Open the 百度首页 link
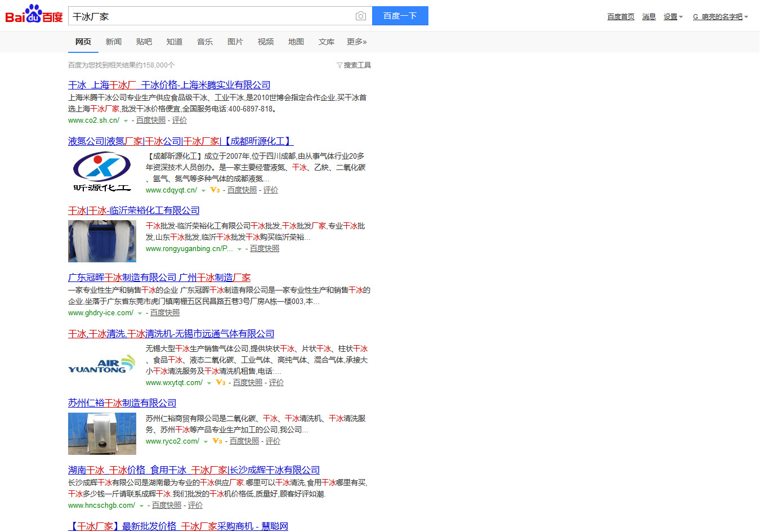This screenshot has width=760, height=532. point(620,17)
